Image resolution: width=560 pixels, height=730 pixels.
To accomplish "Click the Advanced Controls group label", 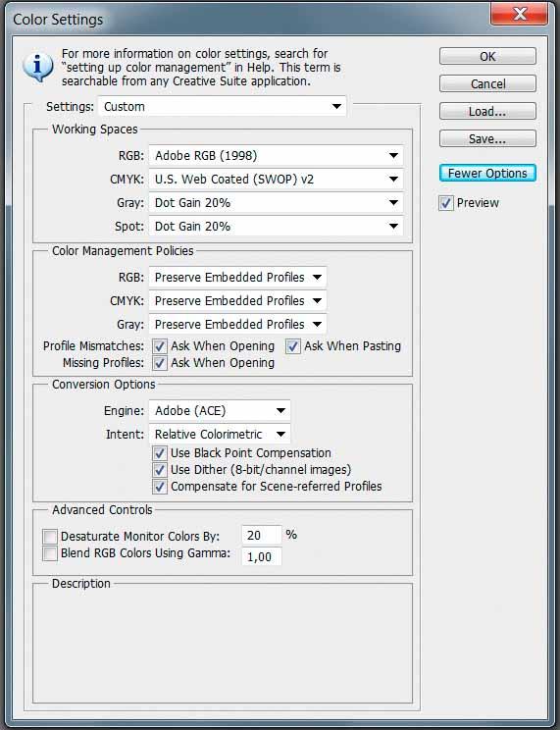I will [102, 510].
